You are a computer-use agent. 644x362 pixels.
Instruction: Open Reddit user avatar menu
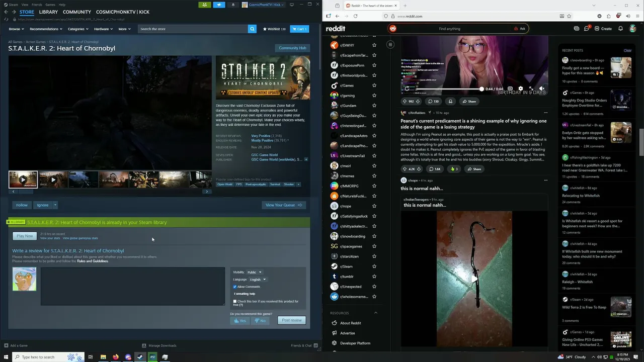point(633,29)
